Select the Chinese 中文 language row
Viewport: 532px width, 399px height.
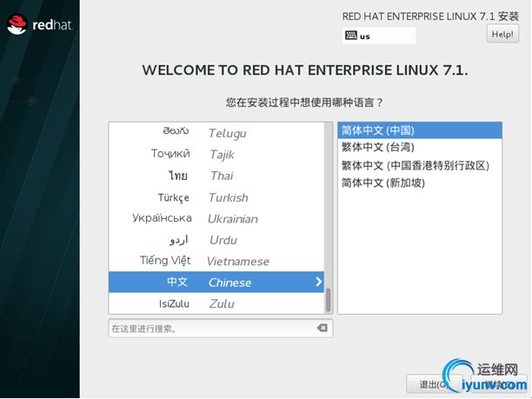pos(216,282)
